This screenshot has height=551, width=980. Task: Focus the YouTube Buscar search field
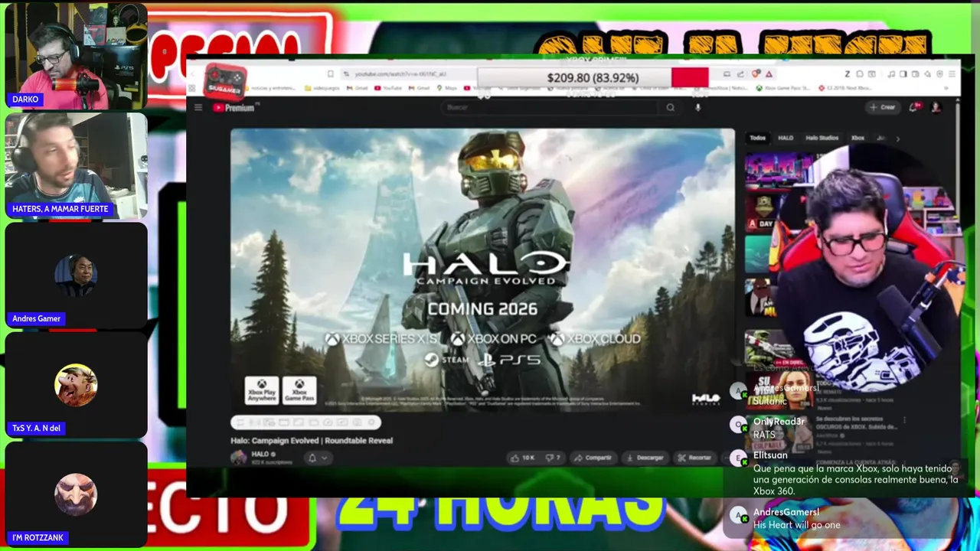pos(550,107)
